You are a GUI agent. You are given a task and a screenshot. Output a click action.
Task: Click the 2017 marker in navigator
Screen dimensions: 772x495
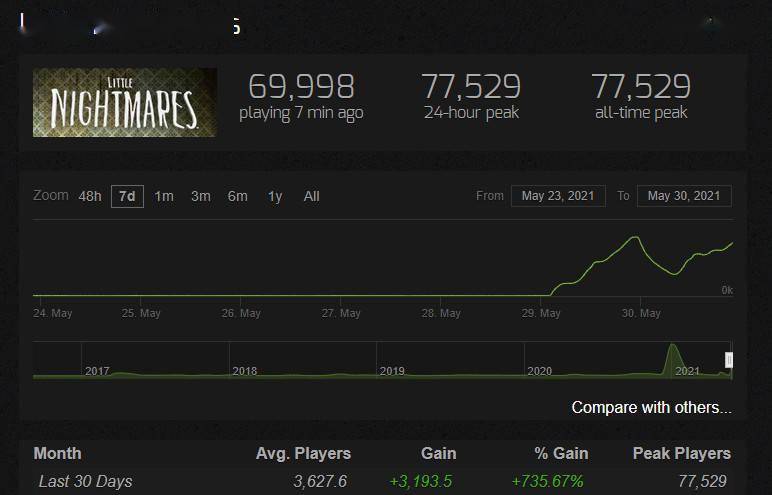pyautogui.click(x=97, y=371)
